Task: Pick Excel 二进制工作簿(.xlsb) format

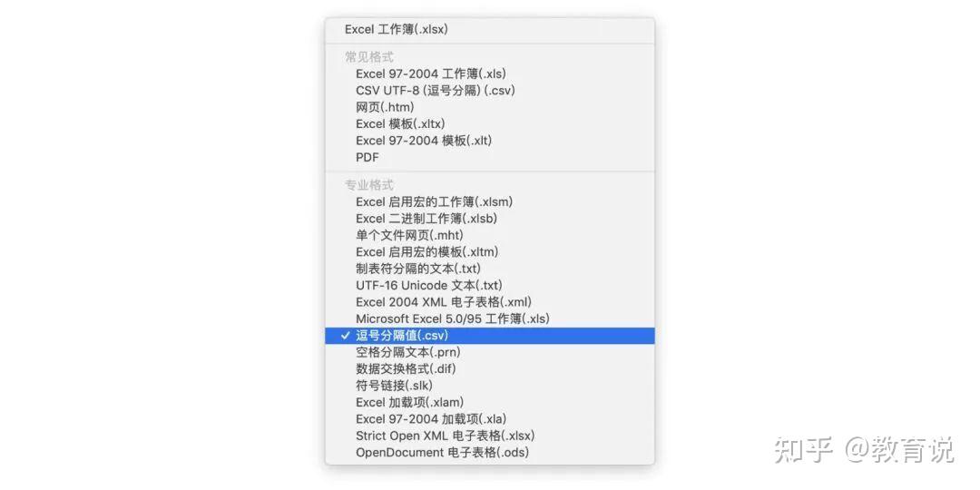Action: pos(489,219)
